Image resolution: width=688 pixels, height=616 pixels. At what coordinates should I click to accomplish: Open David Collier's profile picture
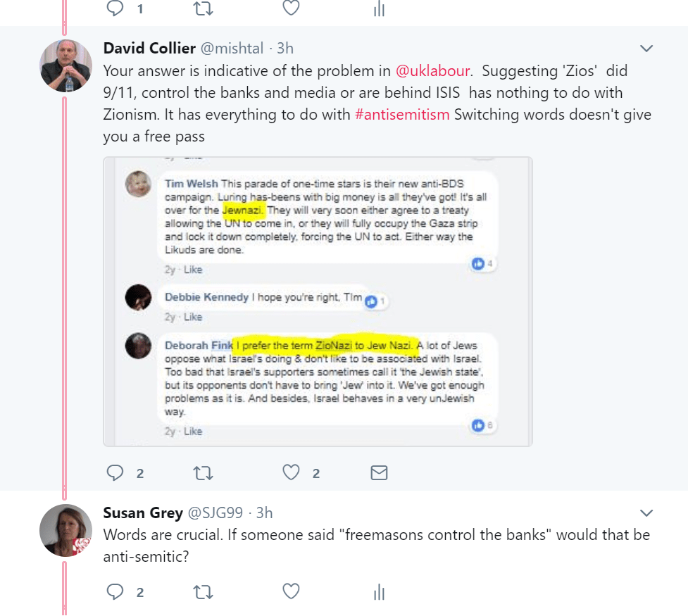65,66
